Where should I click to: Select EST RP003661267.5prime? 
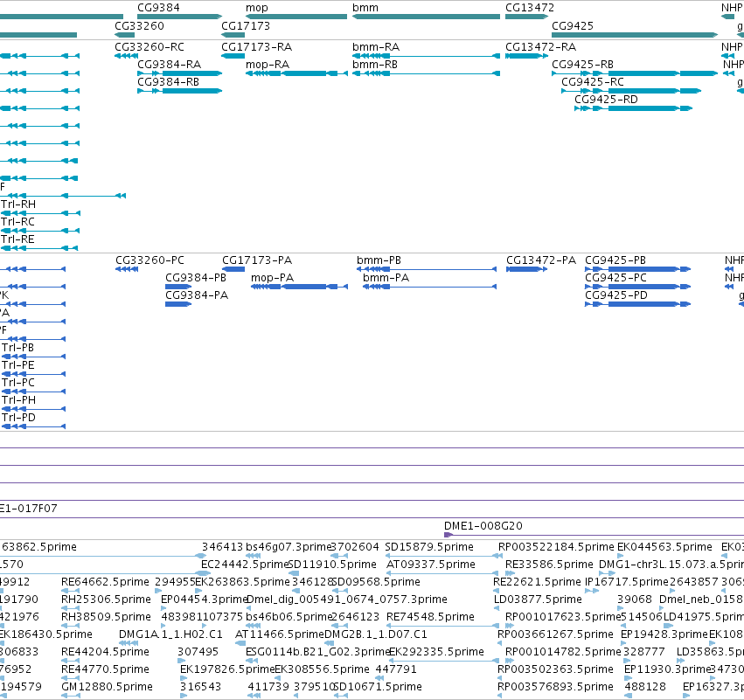[x=555, y=634]
